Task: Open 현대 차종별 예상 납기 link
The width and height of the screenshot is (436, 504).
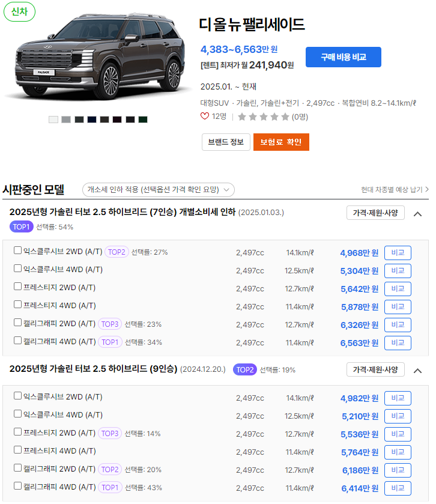Action: point(395,190)
